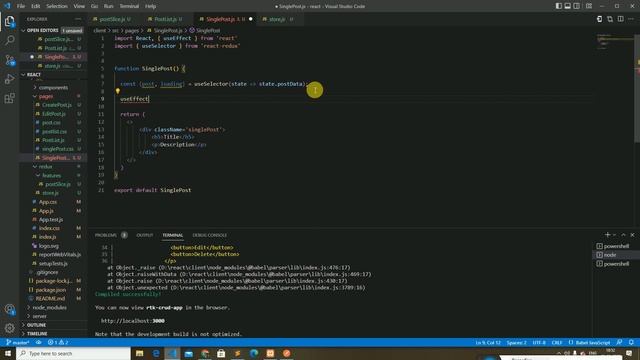Screen dimensions: 640x360
Task: Click the split editor right icon
Action: click(620, 19)
